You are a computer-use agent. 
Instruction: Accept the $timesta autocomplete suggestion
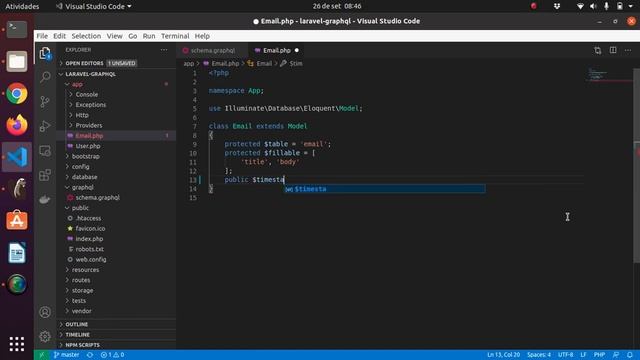point(384,189)
